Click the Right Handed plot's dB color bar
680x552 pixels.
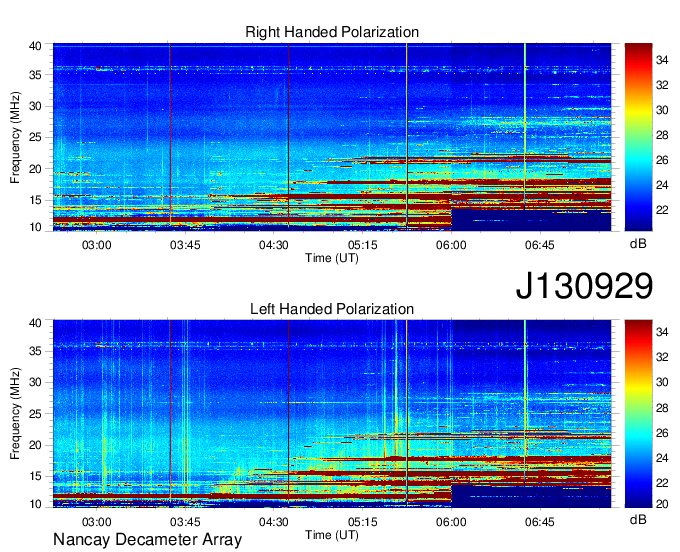(638, 137)
